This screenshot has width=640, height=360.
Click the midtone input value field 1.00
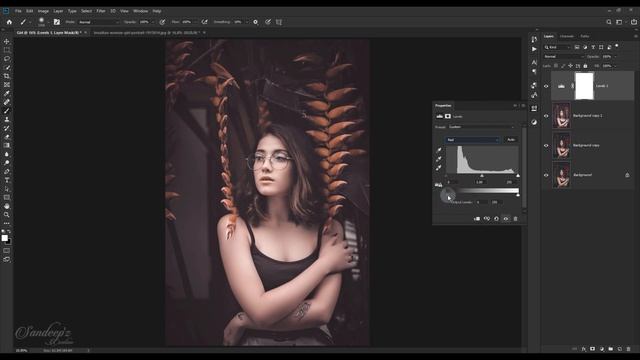(480, 182)
